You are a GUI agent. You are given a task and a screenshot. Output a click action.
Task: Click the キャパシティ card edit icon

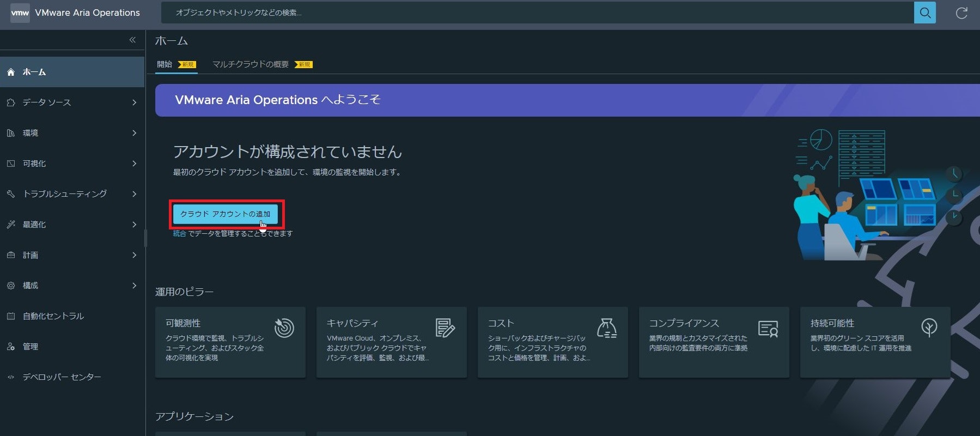[445, 328]
